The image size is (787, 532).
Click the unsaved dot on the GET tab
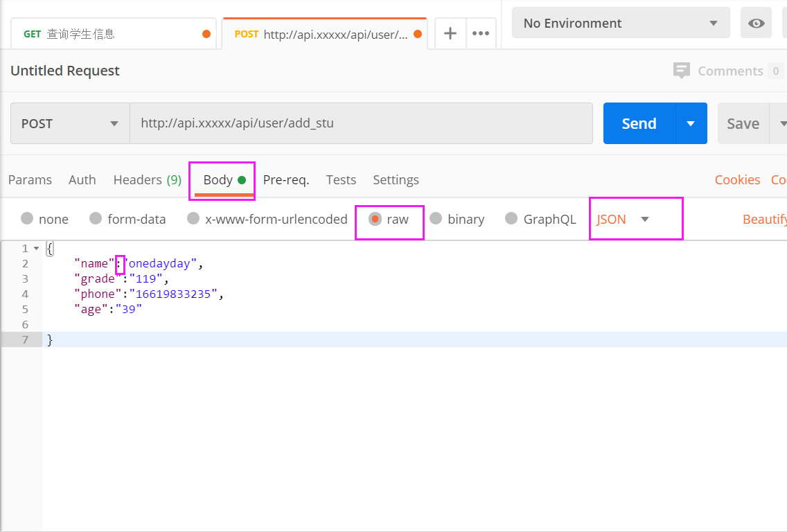[x=206, y=34]
